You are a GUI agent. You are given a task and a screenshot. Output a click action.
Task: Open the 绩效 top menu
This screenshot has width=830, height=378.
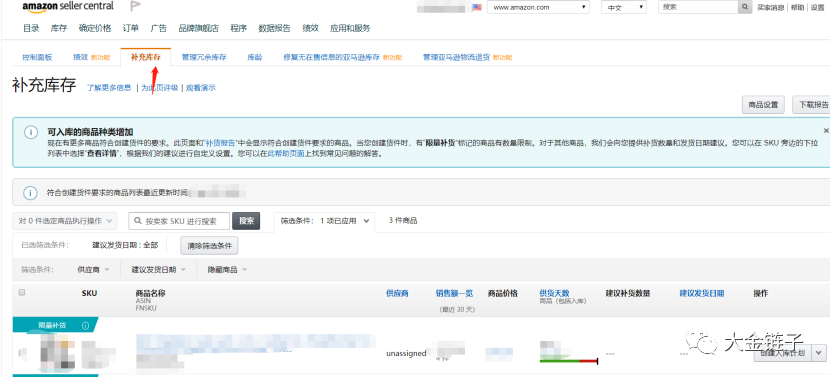click(311, 29)
